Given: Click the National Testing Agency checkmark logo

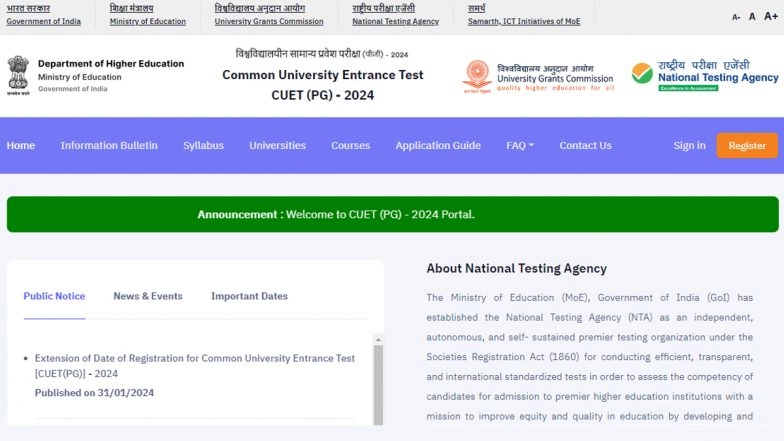Looking at the screenshot, I should click(642, 74).
